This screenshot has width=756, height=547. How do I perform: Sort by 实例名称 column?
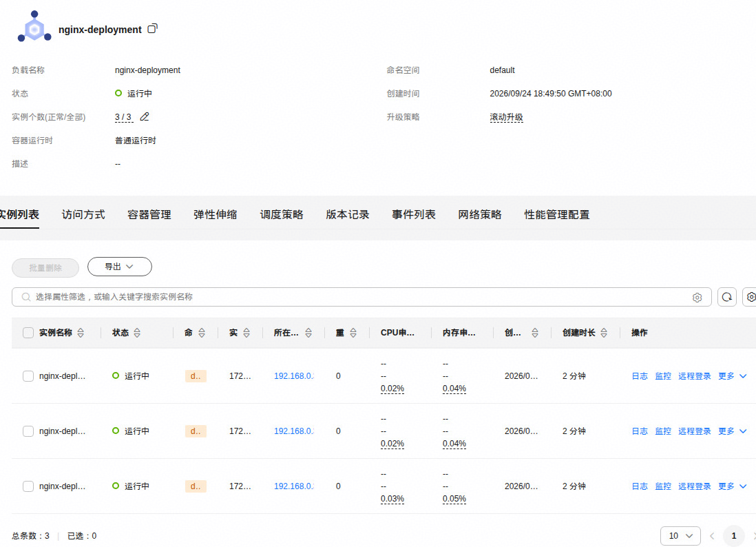click(81, 333)
